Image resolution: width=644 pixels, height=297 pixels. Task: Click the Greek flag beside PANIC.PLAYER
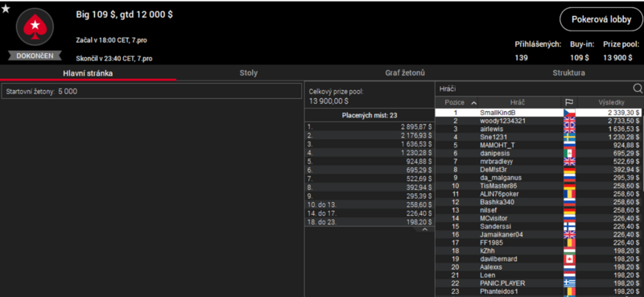(x=569, y=283)
